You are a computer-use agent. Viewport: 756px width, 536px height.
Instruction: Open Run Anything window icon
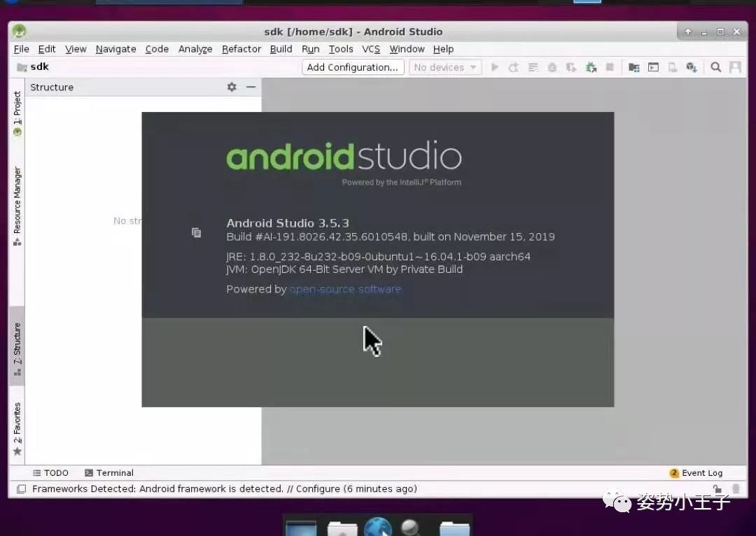coord(653,67)
